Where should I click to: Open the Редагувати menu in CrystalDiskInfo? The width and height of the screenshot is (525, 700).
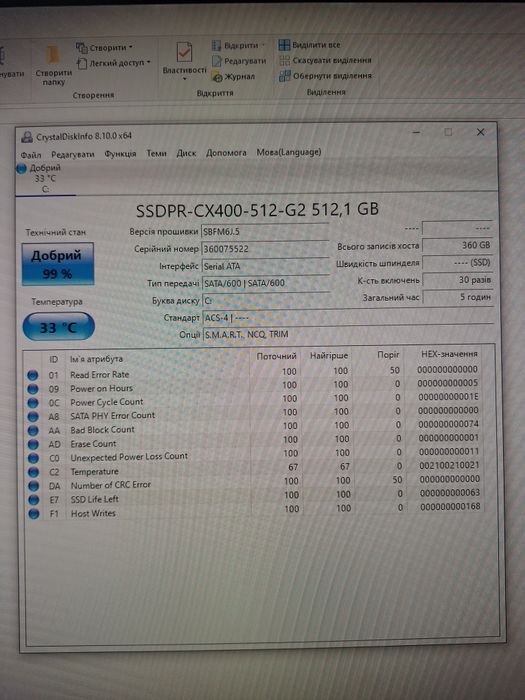tap(73, 154)
